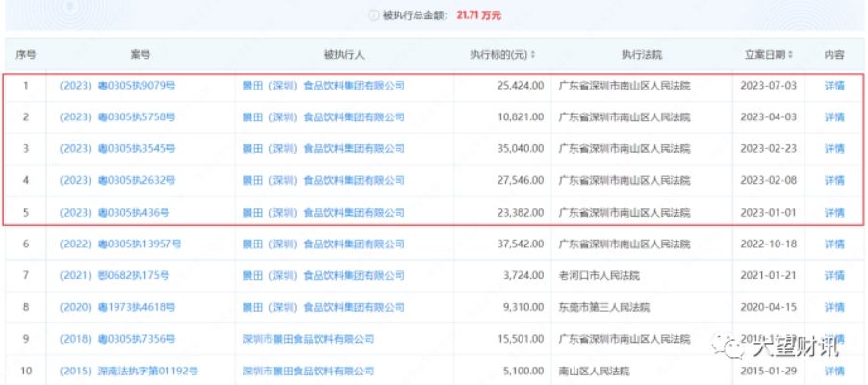Image resolution: width=868 pixels, height=385 pixels.
Task: Open case (2023)粤0305执2632号
Action: point(117,181)
